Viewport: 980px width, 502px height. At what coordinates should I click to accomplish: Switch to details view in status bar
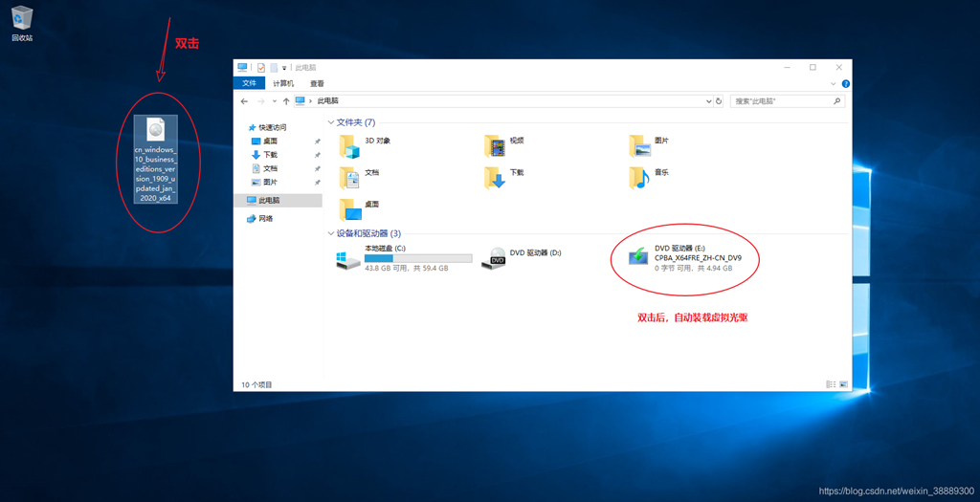[830, 384]
